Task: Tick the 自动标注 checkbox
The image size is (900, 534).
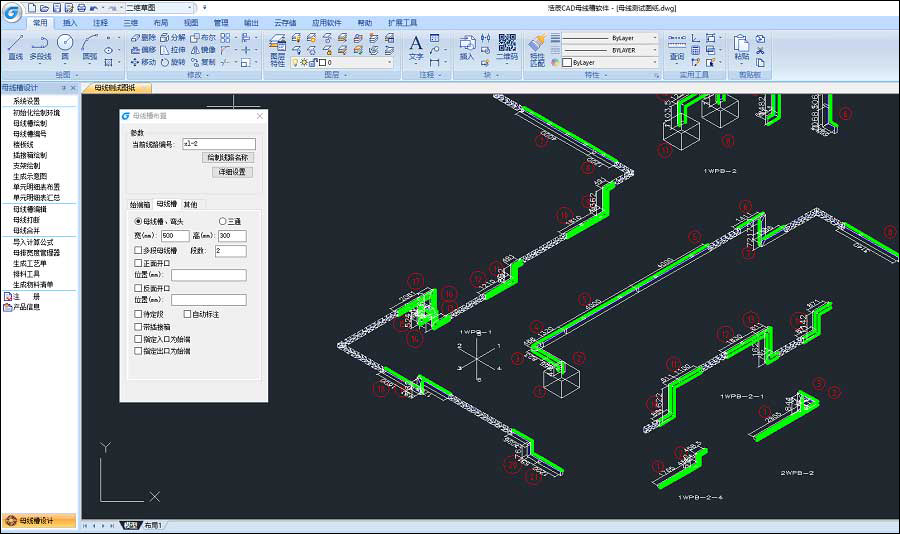Action: (188, 314)
